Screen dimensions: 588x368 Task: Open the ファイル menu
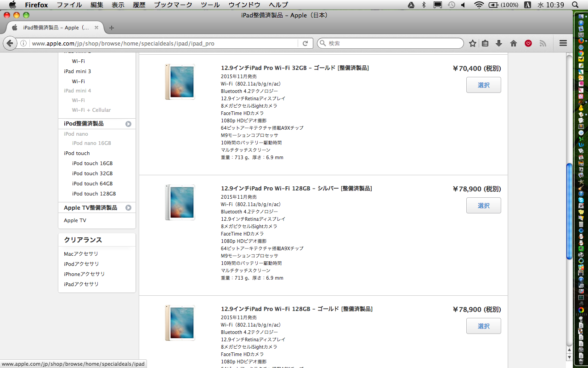coord(69,5)
